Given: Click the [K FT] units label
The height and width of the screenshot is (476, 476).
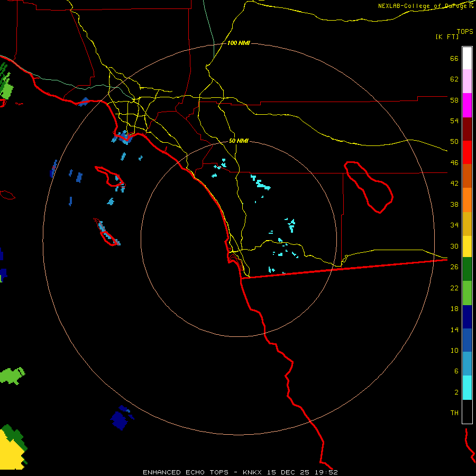Looking at the screenshot, I should point(447,36).
